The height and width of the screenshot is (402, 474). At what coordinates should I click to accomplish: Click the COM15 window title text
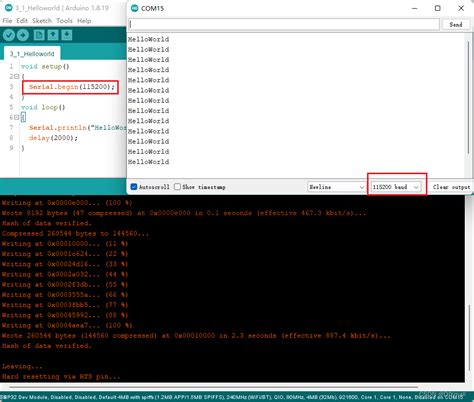tap(152, 8)
